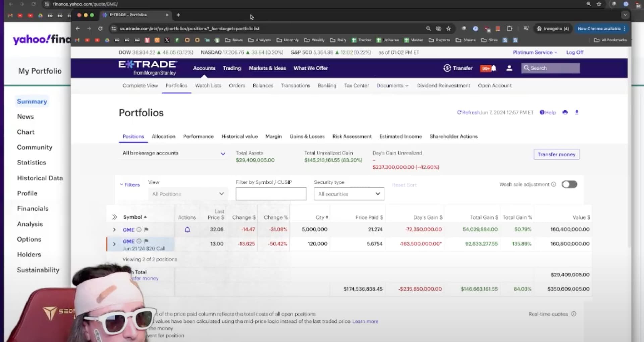Click the Tax Center tab
644x342 pixels.
(356, 86)
